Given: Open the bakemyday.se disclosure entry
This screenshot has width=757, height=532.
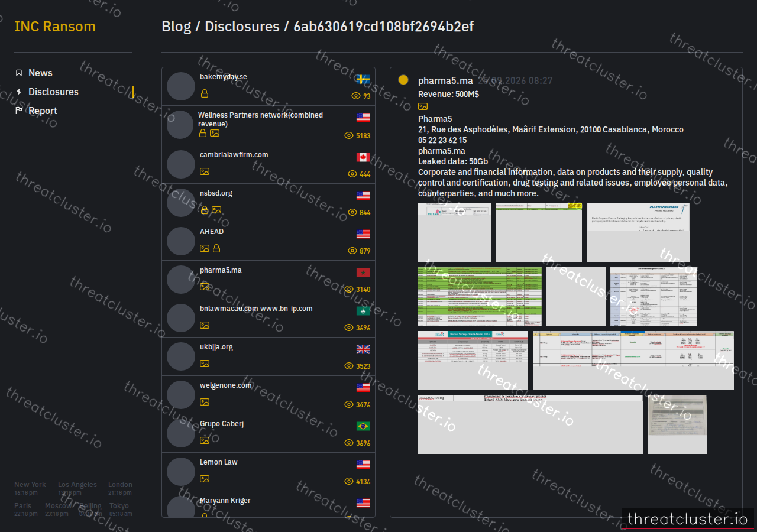Looking at the screenshot, I should pos(268,86).
